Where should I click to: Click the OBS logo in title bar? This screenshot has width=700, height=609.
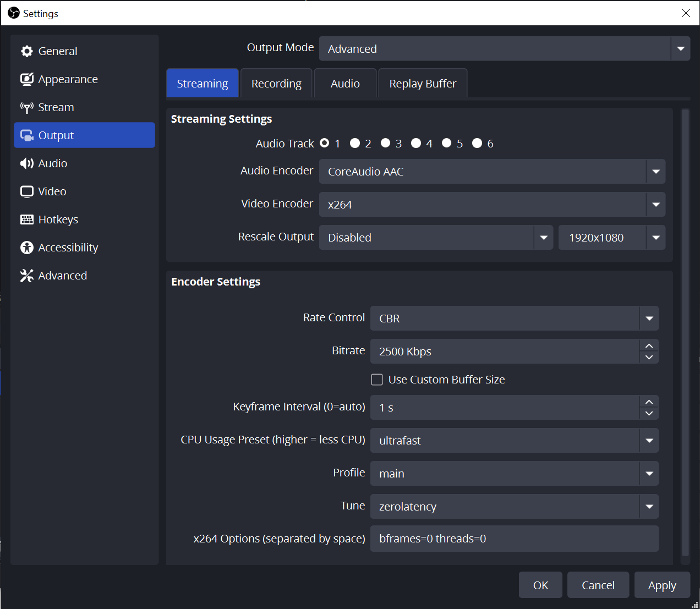(x=14, y=13)
